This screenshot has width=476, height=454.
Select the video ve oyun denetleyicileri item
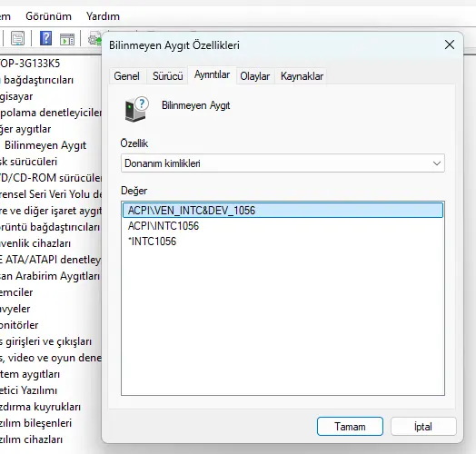click(51, 358)
